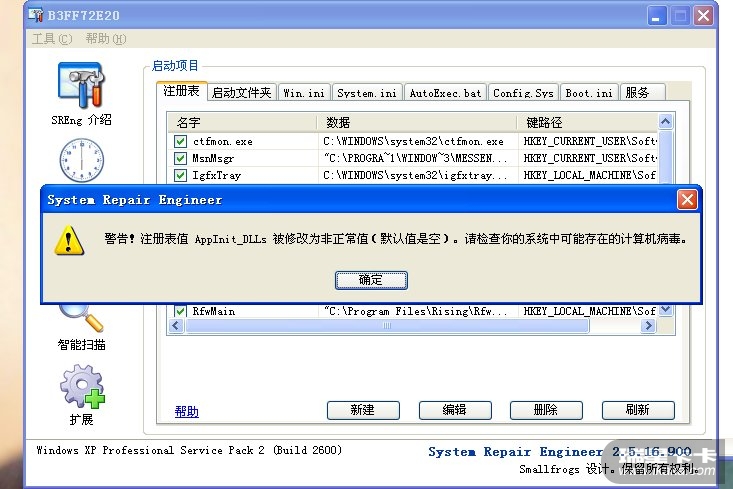The width and height of the screenshot is (733, 489).
Task: Click the C:\WINDOWS\system32\igfxtray data cell
Action: coord(415,175)
